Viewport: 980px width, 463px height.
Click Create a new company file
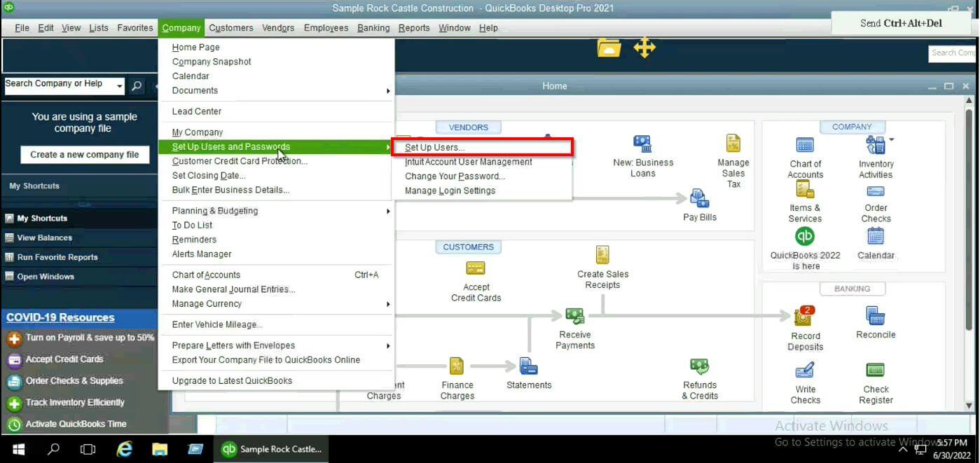click(84, 154)
